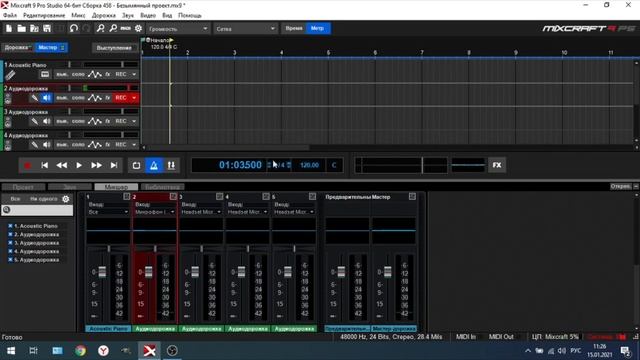Uncheck 3. Аудиодорожка in mixer list

click(10, 243)
